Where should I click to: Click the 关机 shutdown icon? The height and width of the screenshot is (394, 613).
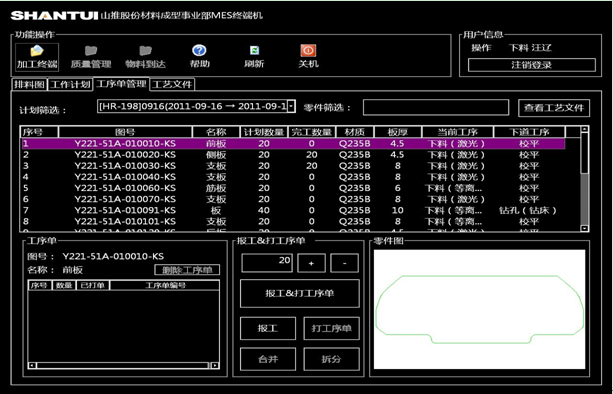(308, 57)
